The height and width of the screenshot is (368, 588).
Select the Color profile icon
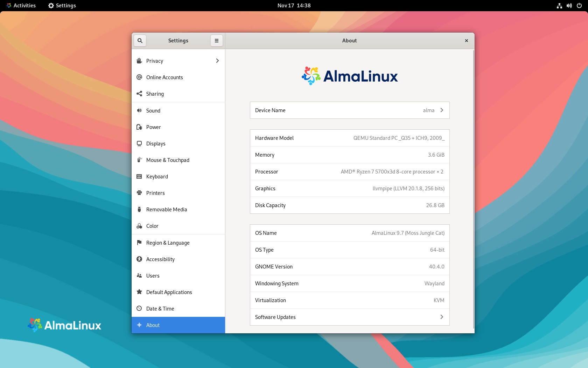[140, 226]
